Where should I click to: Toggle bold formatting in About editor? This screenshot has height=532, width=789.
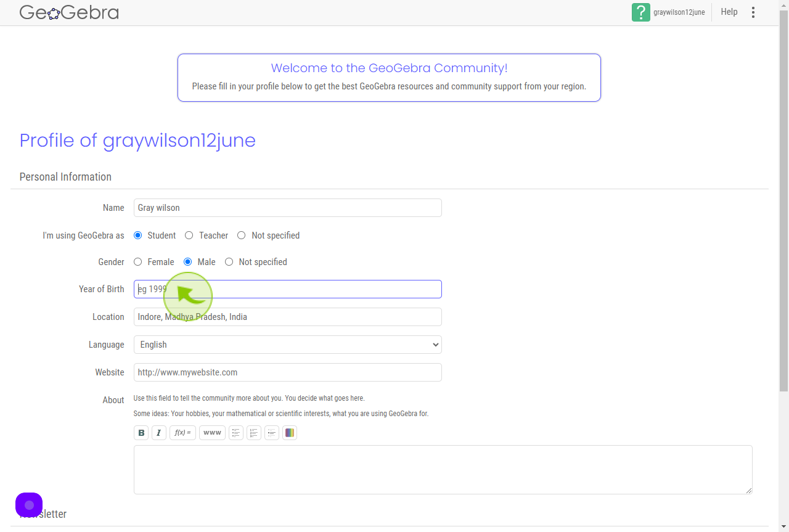(141, 433)
